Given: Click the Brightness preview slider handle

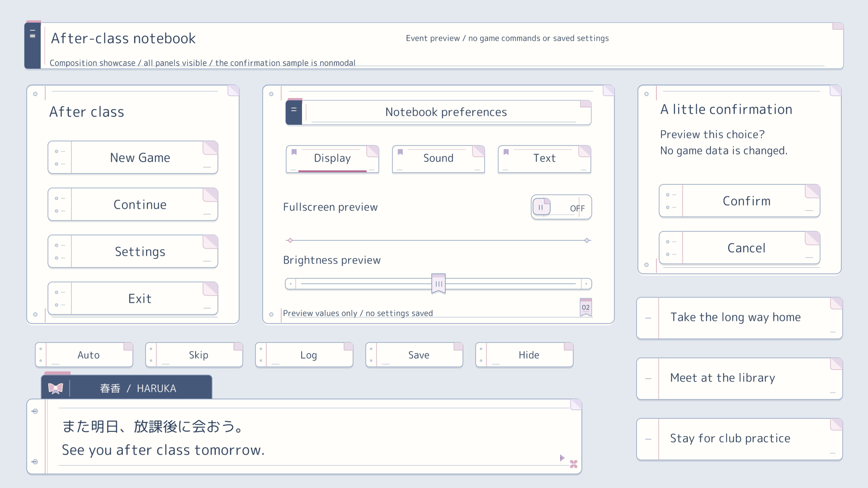Looking at the screenshot, I should pos(439,283).
